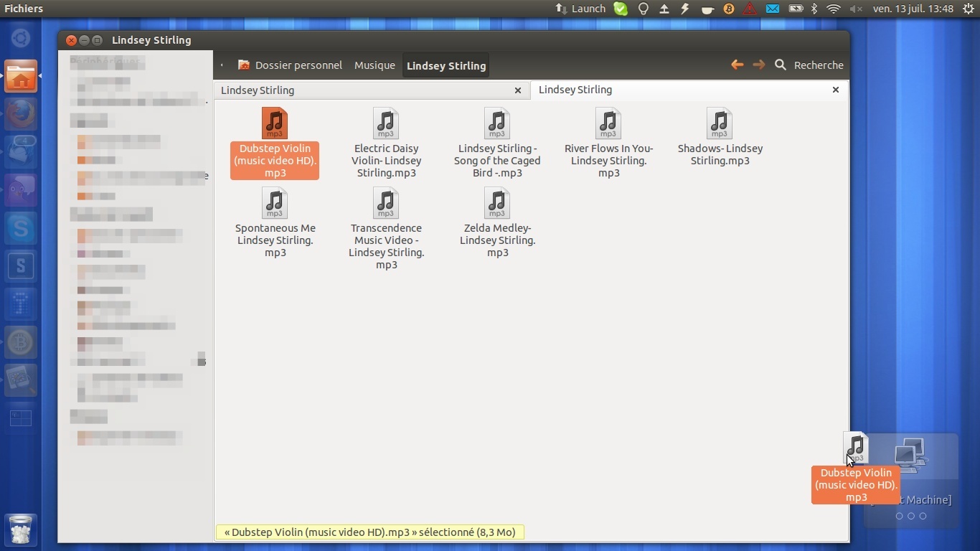Click the coffee cup Caffeine indicator
The image size is (980, 551).
coord(707,9)
